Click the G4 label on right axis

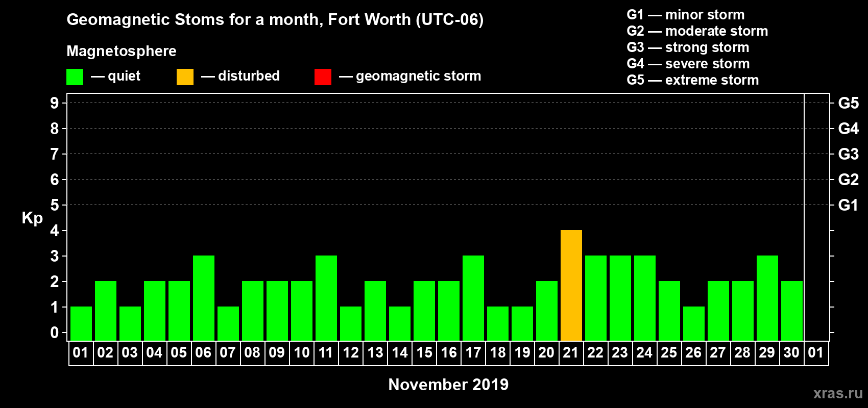coord(848,129)
